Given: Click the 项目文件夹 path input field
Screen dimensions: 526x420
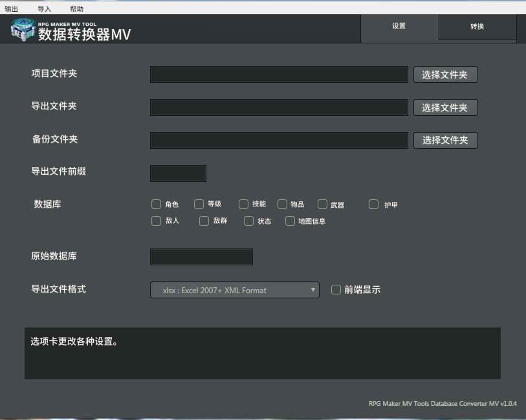Looking at the screenshot, I should click(279, 74).
